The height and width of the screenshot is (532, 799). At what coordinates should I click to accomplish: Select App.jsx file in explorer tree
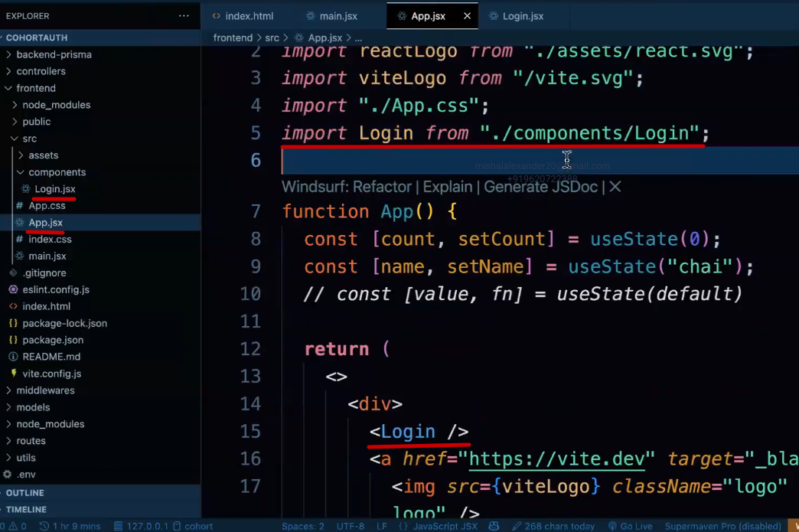point(45,223)
